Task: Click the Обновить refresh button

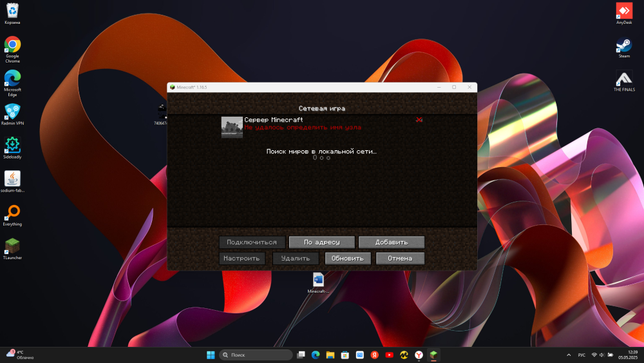Action: coord(348,258)
